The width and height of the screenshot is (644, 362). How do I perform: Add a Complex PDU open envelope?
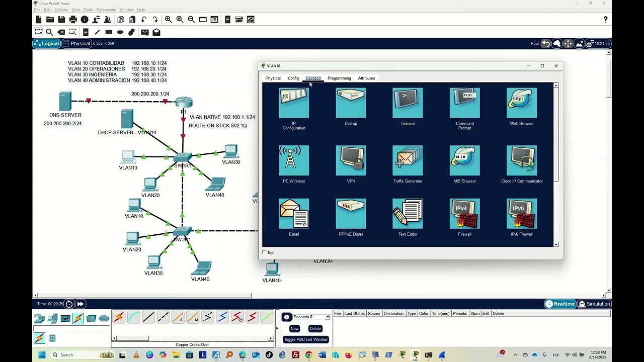click(x=156, y=32)
